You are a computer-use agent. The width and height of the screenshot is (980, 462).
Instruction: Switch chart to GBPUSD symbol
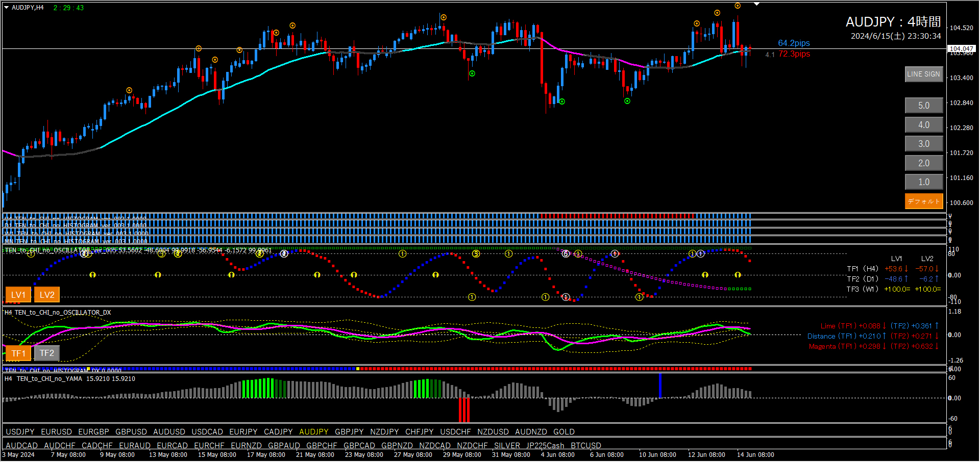pos(131,432)
